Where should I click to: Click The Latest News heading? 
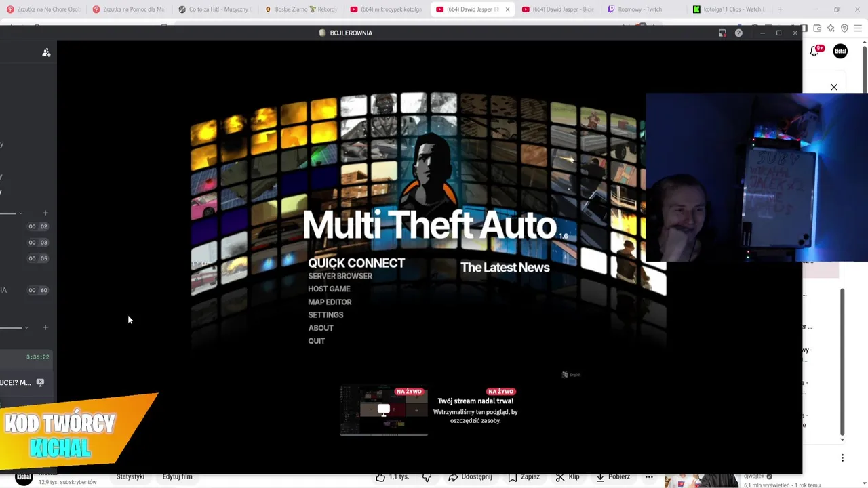(x=505, y=267)
